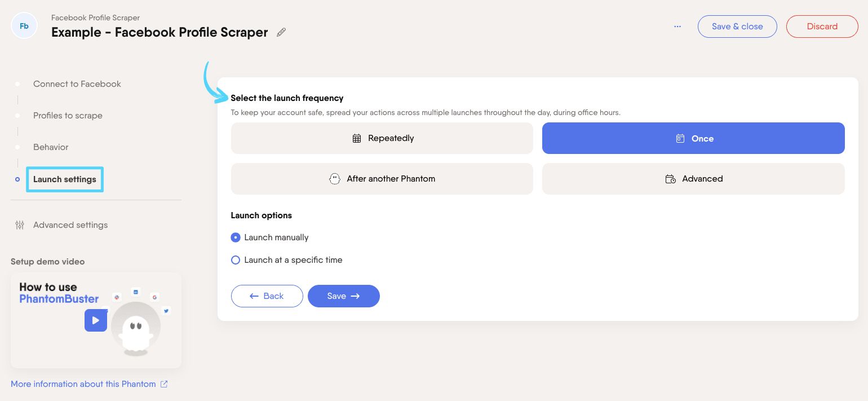Open the Profiles to scrape step
Screen dimensions: 868x401
click(68, 116)
